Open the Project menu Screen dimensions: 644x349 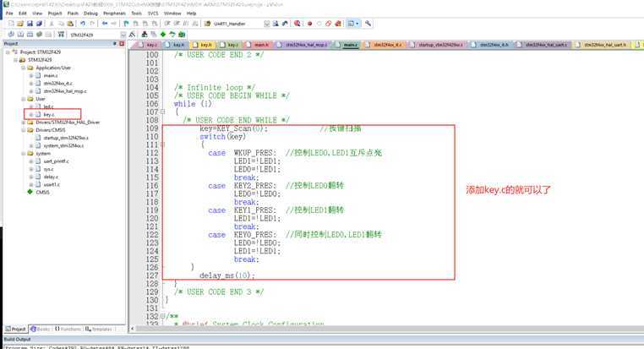[55, 14]
